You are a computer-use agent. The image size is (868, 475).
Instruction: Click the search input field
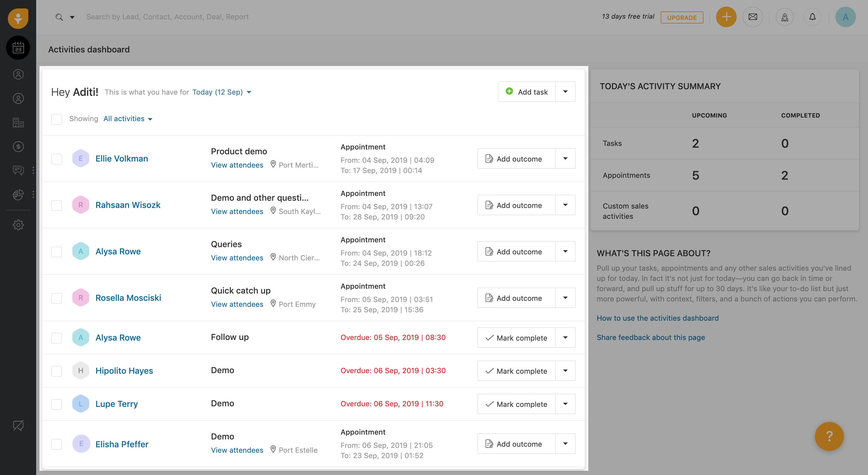click(x=168, y=17)
